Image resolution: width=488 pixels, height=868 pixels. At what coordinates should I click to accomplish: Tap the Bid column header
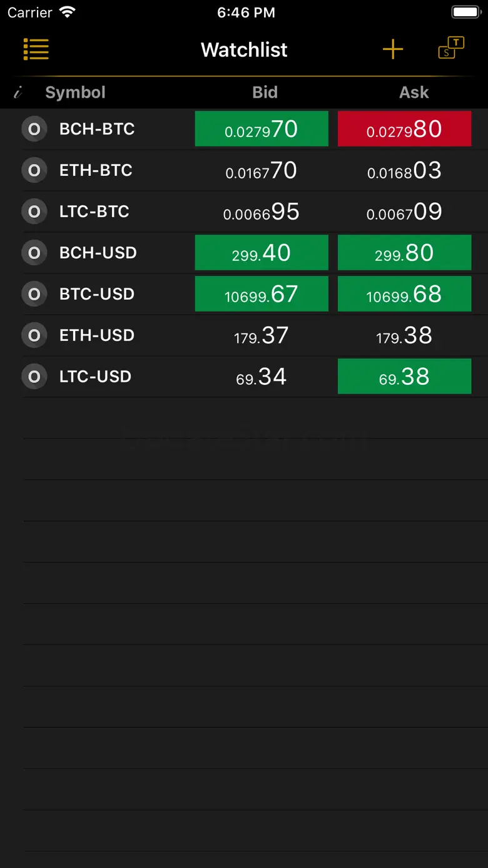coord(265,93)
